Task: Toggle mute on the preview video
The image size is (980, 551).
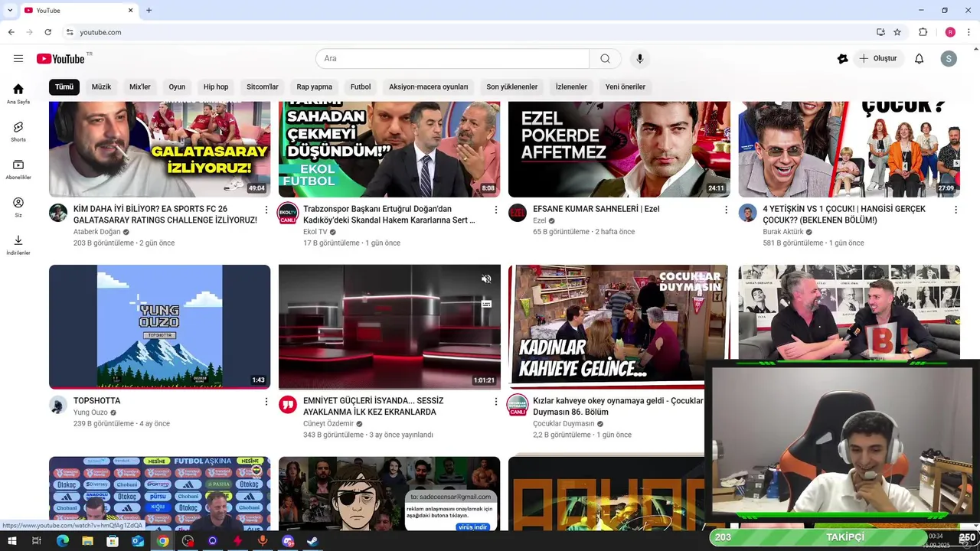Action: click(x=486, y=279)
